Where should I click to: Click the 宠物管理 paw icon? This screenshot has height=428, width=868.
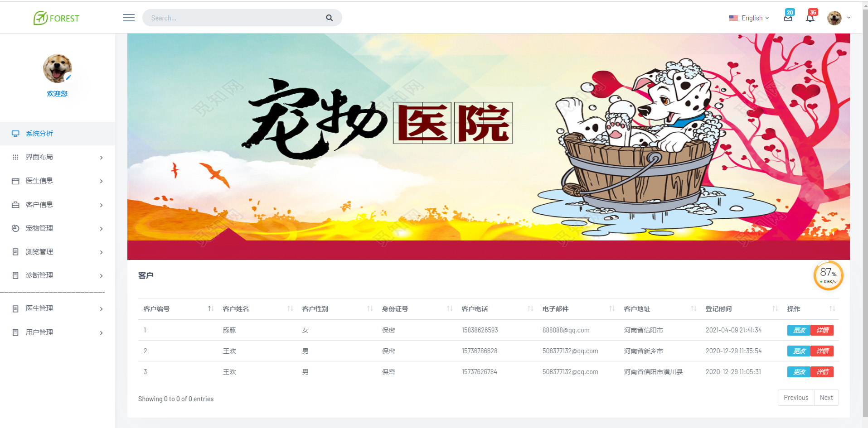pos(16,228)
